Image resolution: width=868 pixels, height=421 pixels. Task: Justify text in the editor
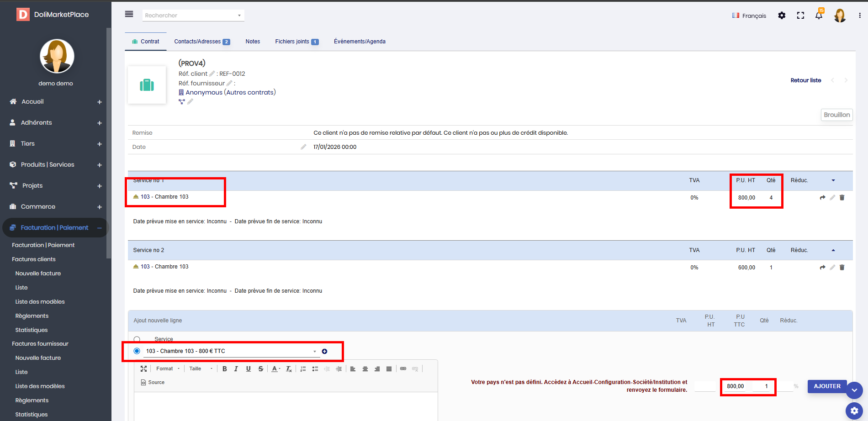point(389,369)
